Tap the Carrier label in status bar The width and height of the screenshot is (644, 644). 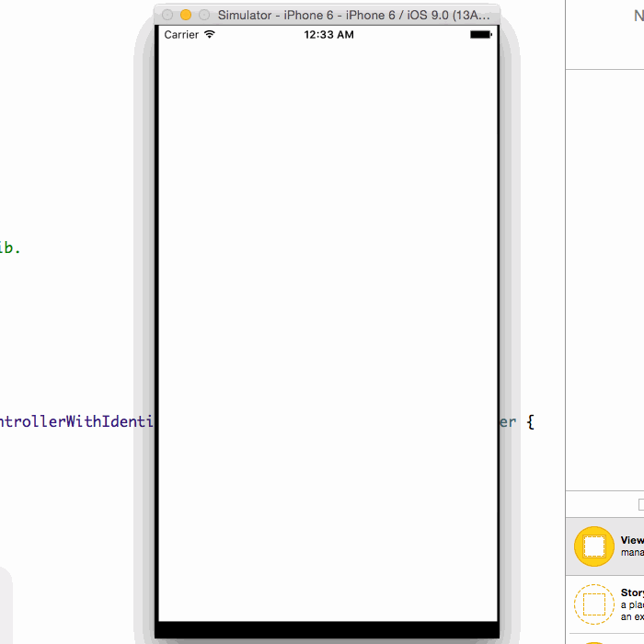181,35
